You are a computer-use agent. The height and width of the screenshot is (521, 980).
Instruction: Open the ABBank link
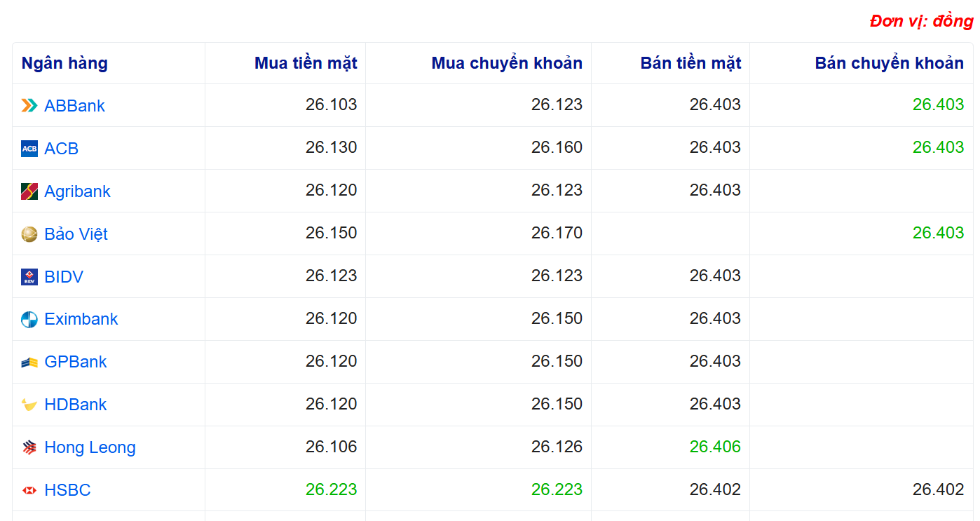point(74,106)
